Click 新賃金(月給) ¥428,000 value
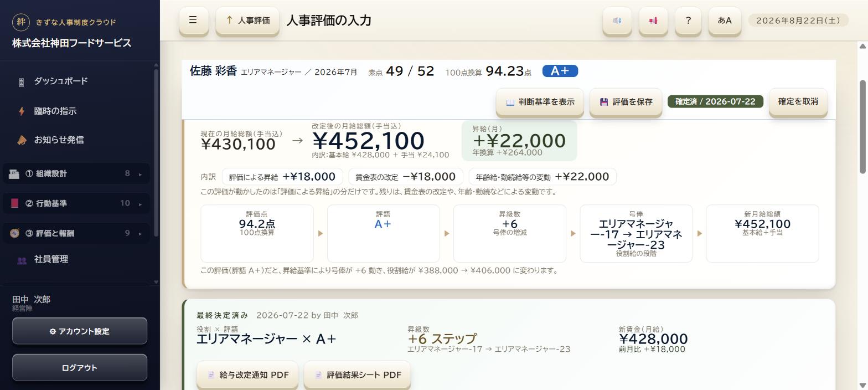The height and width of the screenshot is (390, 868). pyautogui.click(x=653, y=339)
